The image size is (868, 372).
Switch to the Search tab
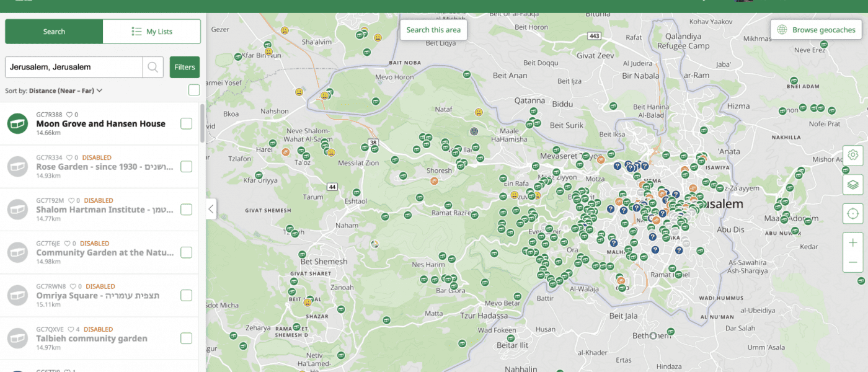click(x=54, y=32)
